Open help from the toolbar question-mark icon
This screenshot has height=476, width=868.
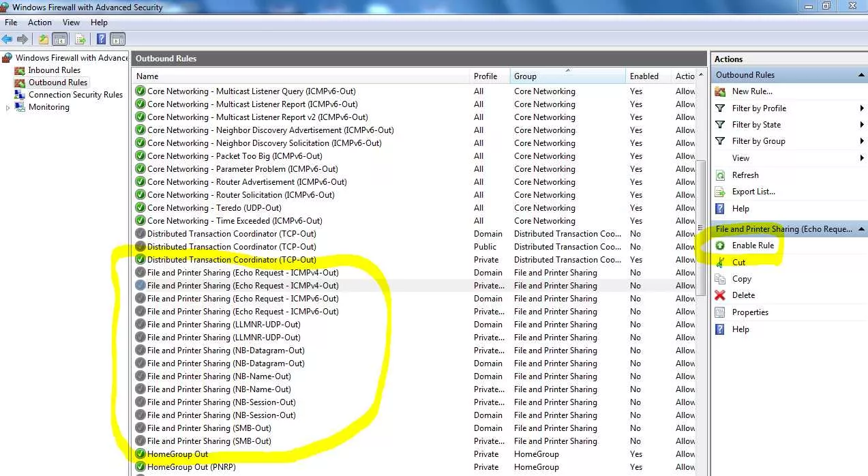(101, 39)
